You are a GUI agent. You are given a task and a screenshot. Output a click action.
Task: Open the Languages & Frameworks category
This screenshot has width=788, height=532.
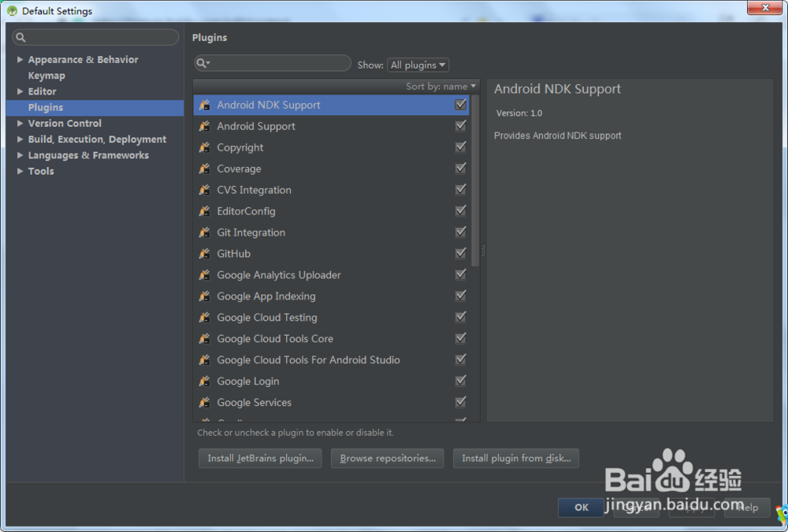point(88,155)
